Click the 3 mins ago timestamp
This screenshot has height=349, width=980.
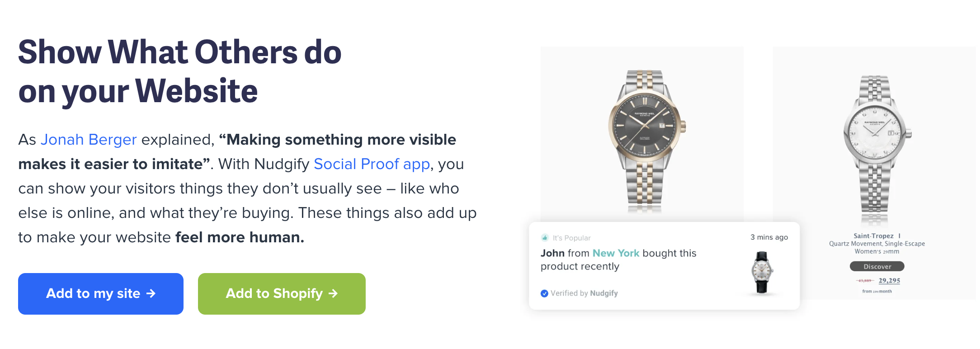769,237
